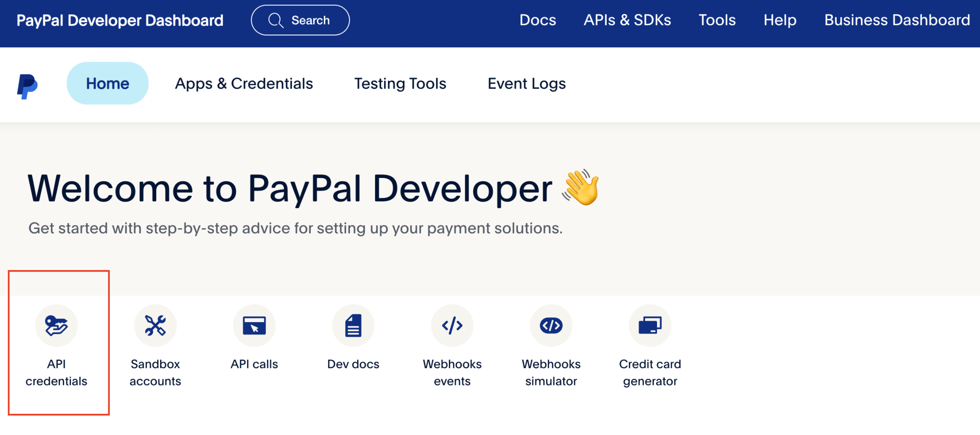Open the Event Logs tab
The image size is (980, 435).
tap(526, 83)
